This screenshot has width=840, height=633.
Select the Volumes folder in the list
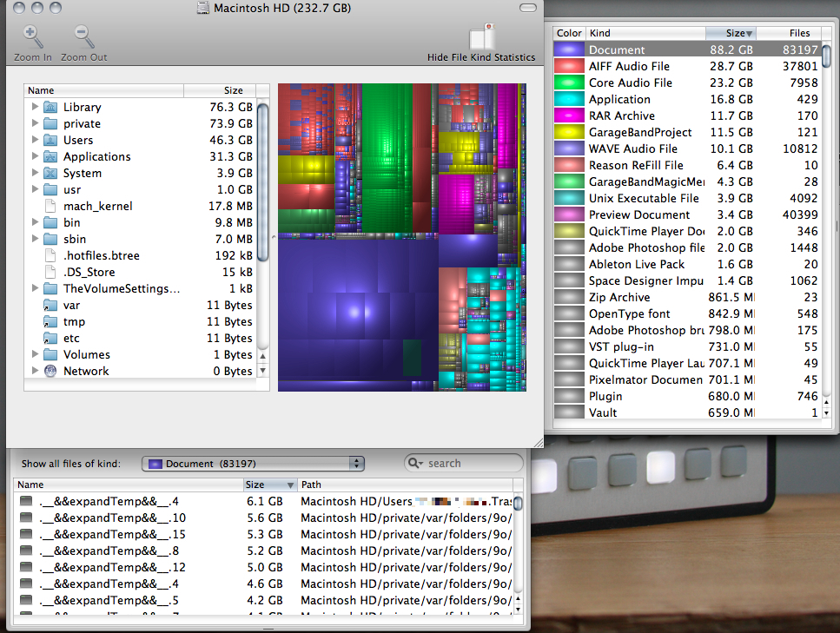(x=87, y=354)
